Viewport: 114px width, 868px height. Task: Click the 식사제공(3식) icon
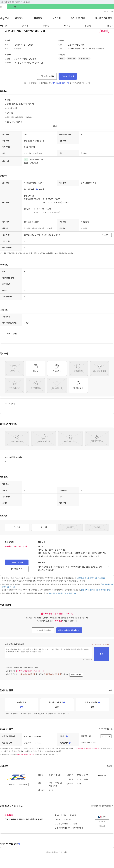(x=78, y=385)
